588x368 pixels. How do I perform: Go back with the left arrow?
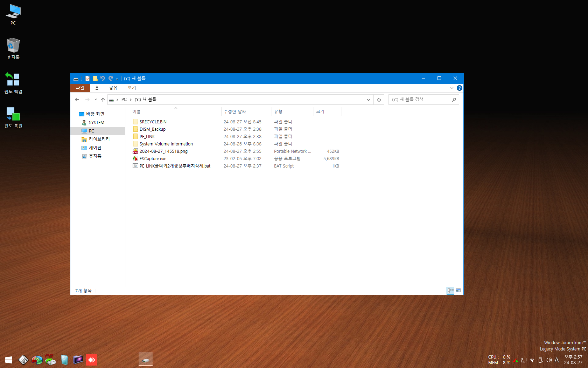coord(77,100)
